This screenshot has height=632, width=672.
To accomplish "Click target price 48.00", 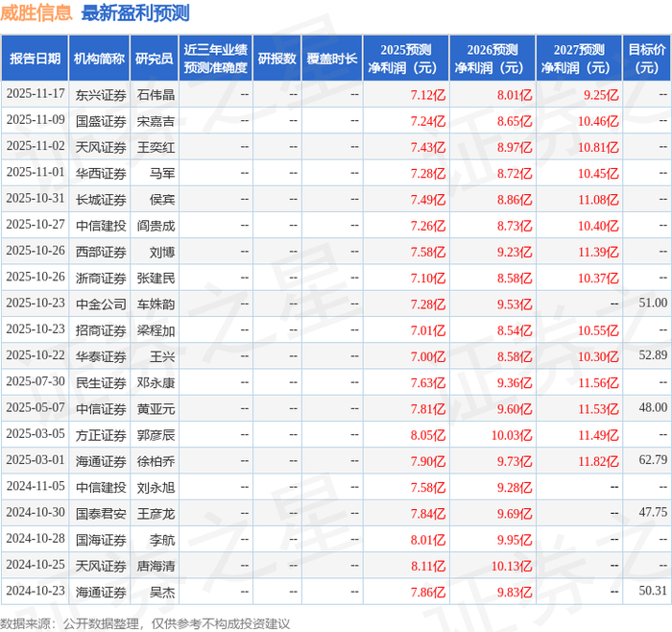I will (x=653, y=407).
